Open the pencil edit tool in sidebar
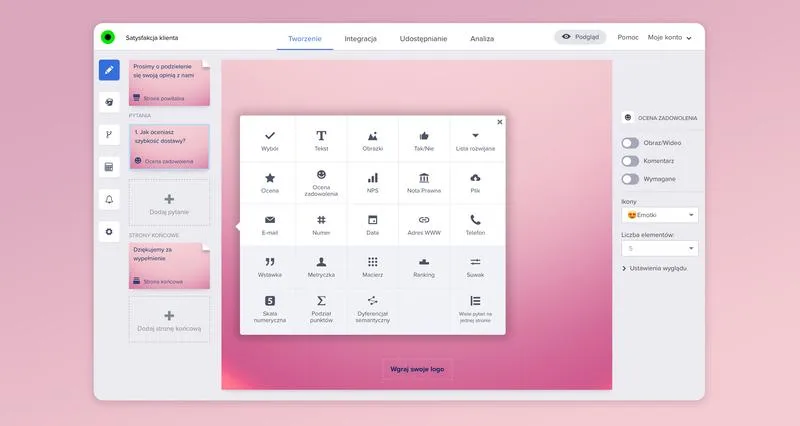 pyautogui.click(x=109, y=70)
